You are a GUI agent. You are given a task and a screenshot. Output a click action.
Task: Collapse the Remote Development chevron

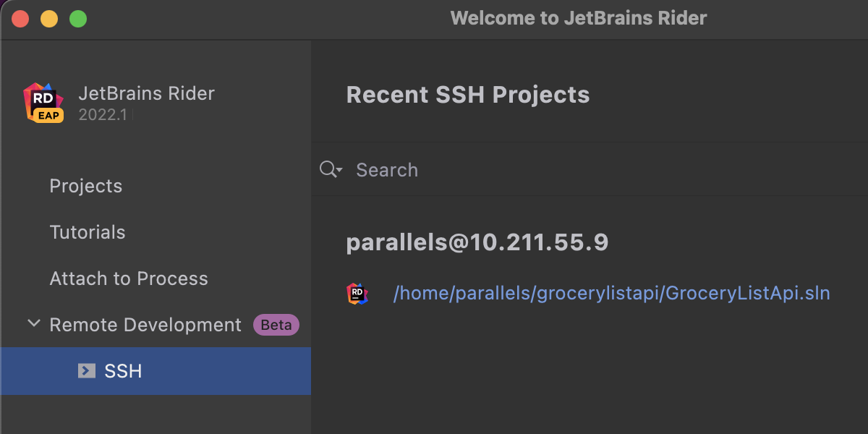point(33,324)
